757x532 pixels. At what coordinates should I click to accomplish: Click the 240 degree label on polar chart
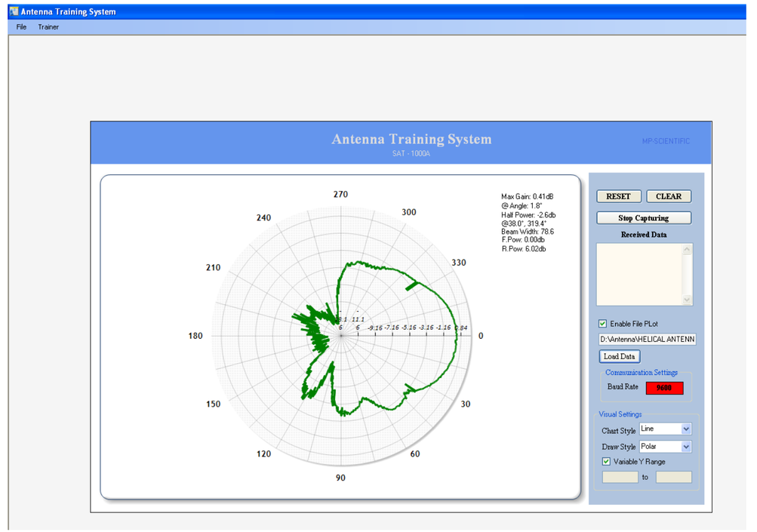(263, 218)
